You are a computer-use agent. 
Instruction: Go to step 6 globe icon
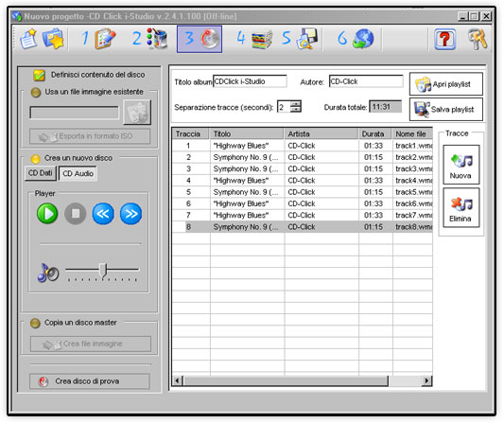356,39
